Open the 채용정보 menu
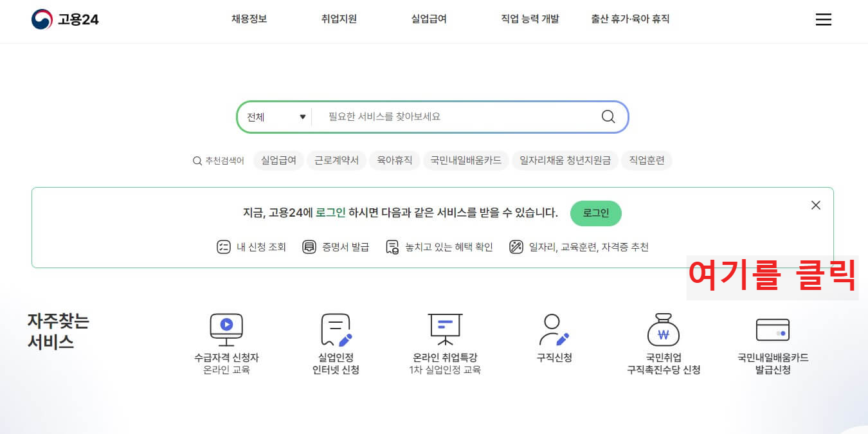 (249, 19)
